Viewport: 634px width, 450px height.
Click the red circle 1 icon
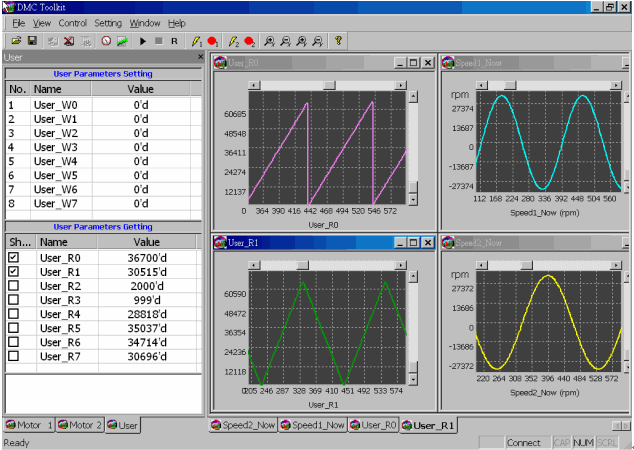212,41
